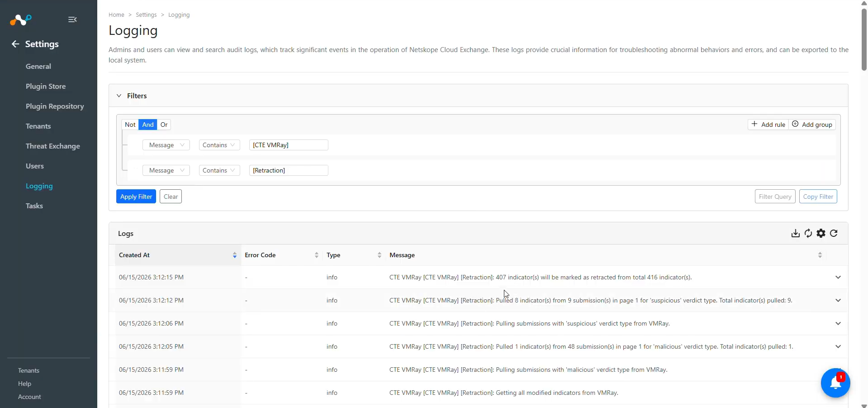
Task: Follow the Home breadcrumb link
Action: pyautogui.click(x=116, y=14)
